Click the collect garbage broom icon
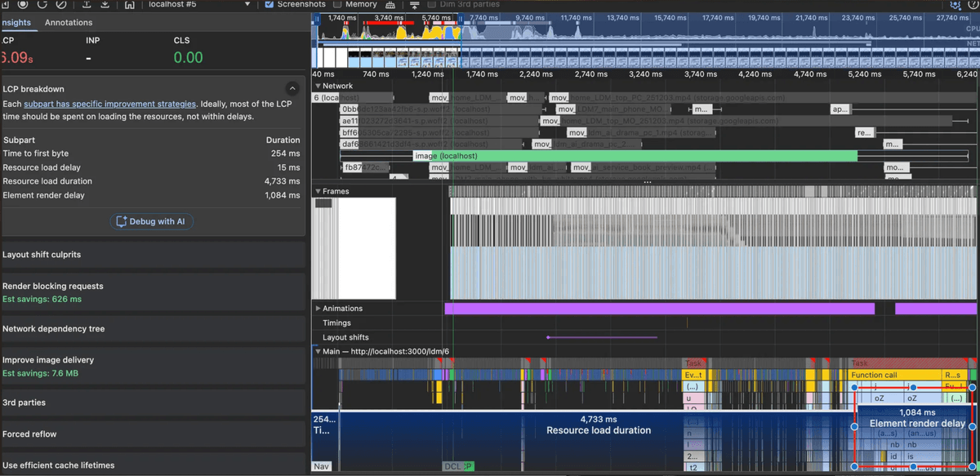This screenshot has width=980, height=476. tap(391, 5)
